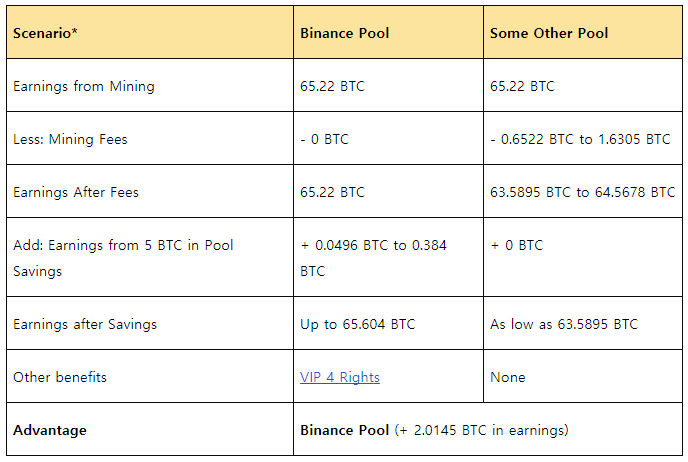Select 63.5895 BTC to 64.5678 BTC cell

coord(582,192)
